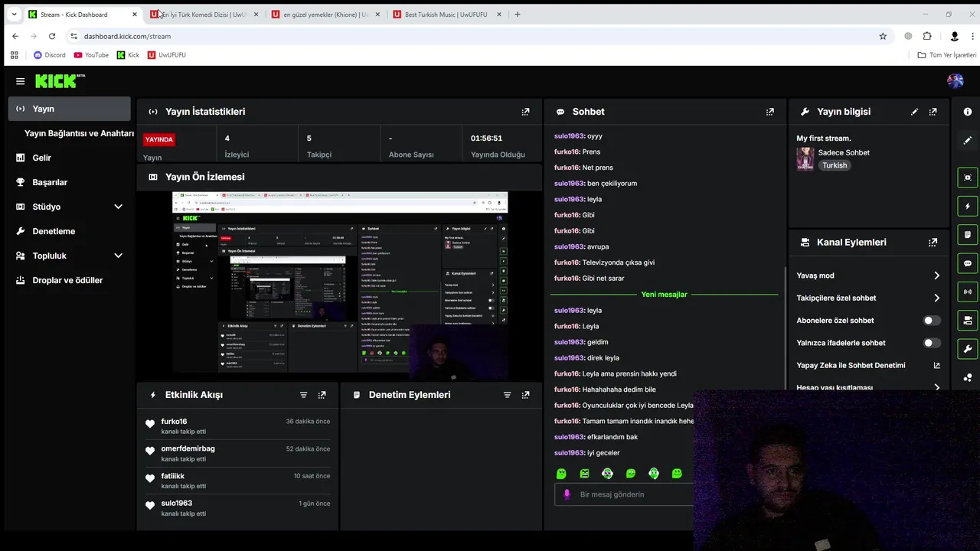The width and height of the screenshot is (980, 551).
Task: Open Yayın Bağlantısı ve Anahtarı page
Action: click(79, 133)
